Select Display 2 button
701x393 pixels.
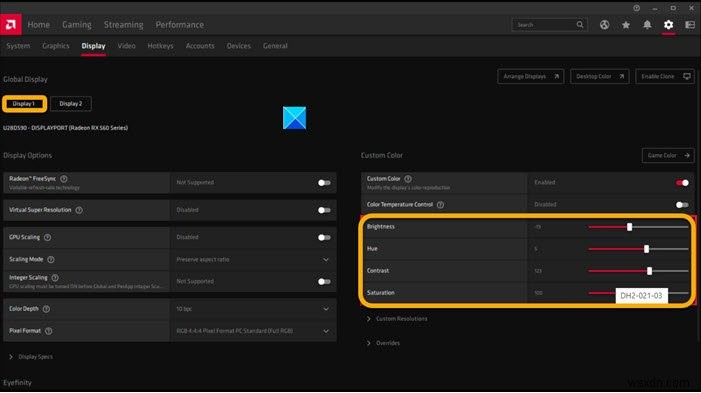click(71, 104)
